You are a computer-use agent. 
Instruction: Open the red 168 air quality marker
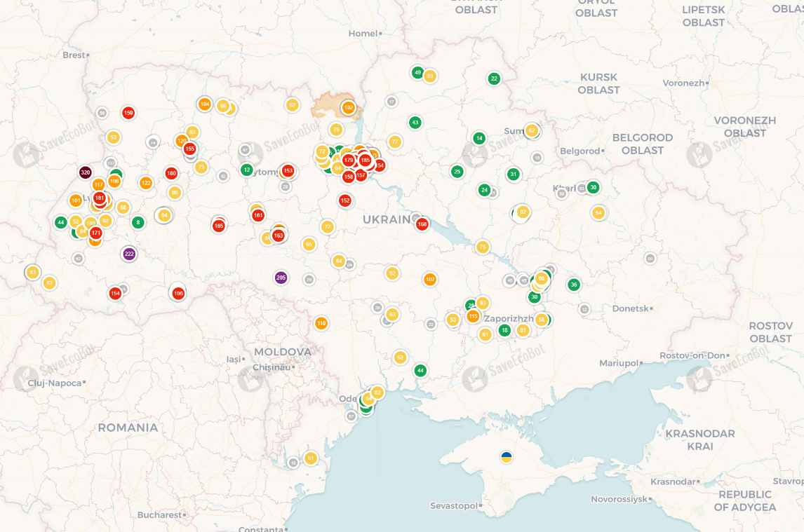pyautogui.click(x=422, y=224)
